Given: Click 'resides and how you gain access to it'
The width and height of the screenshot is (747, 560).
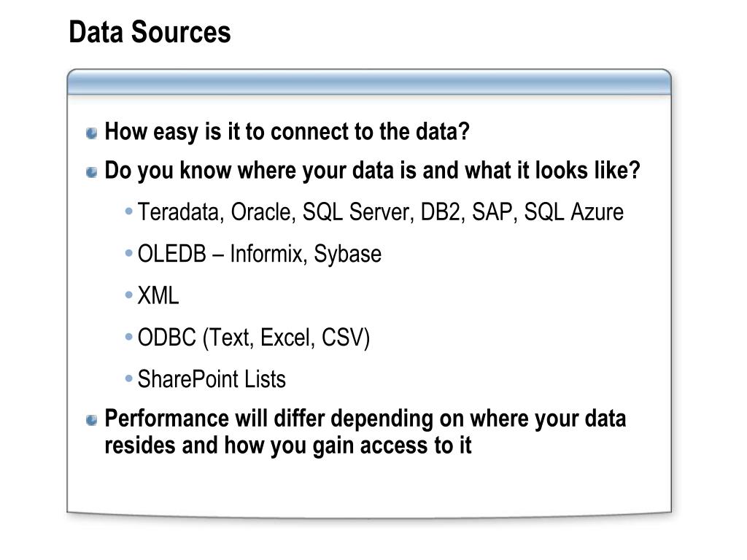Looking at the screenshot, I should pos(287,446).
